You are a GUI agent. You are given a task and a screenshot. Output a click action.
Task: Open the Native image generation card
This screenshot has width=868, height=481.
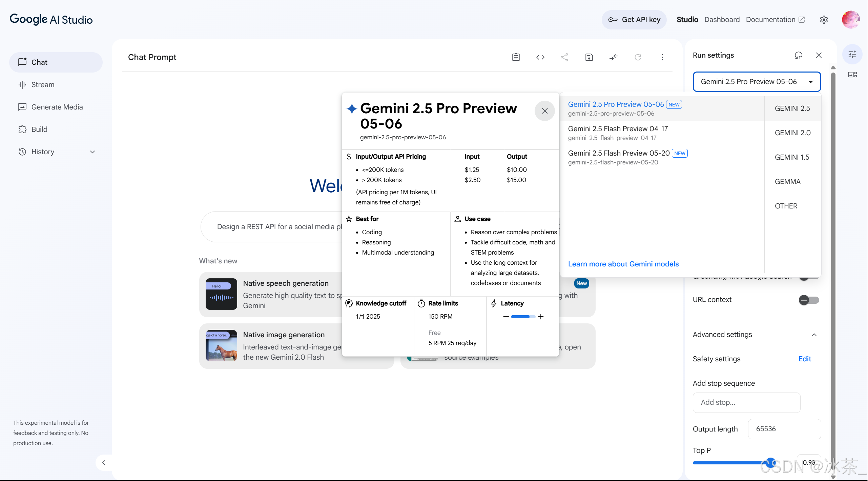click(271, 346)
